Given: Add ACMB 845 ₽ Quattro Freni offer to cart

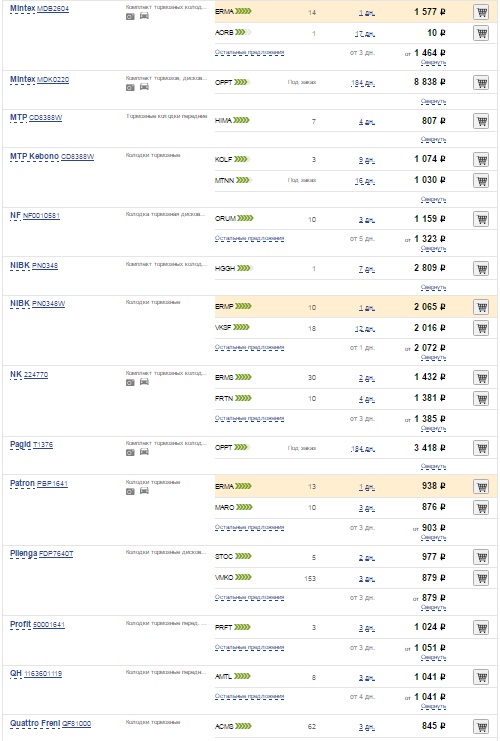Looking at the screenshot, I should 481,726.
